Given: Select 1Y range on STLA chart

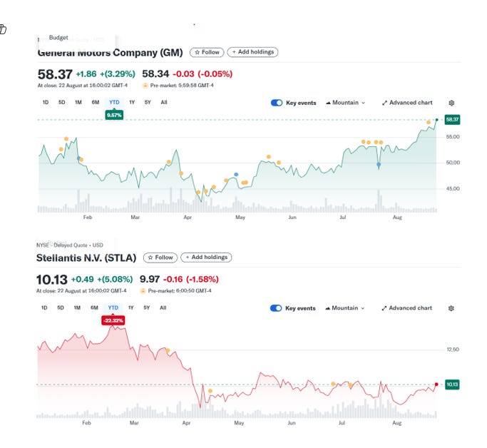Looking at the screenshot, I should (x=130, y=307).
